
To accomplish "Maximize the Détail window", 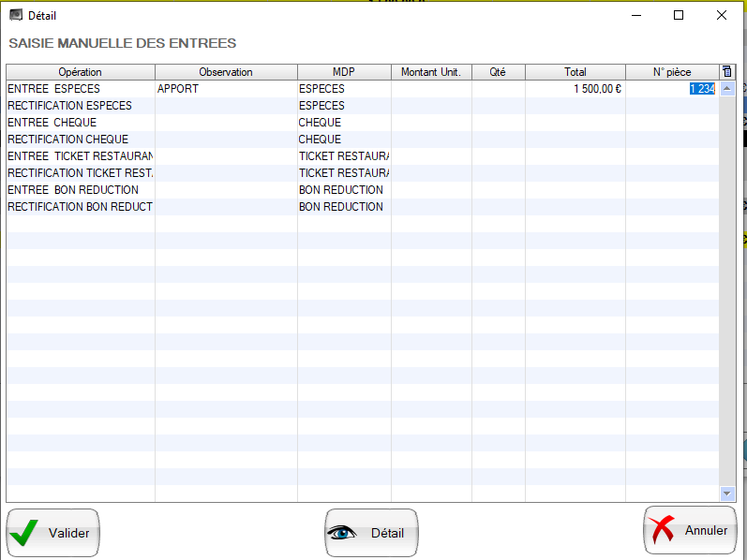I will coord(679,15).
